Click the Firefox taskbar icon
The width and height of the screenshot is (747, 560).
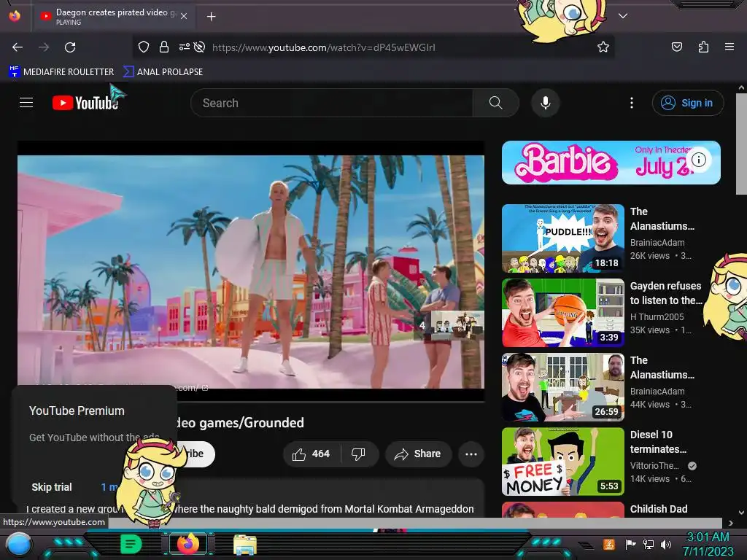tap(187, 544)
